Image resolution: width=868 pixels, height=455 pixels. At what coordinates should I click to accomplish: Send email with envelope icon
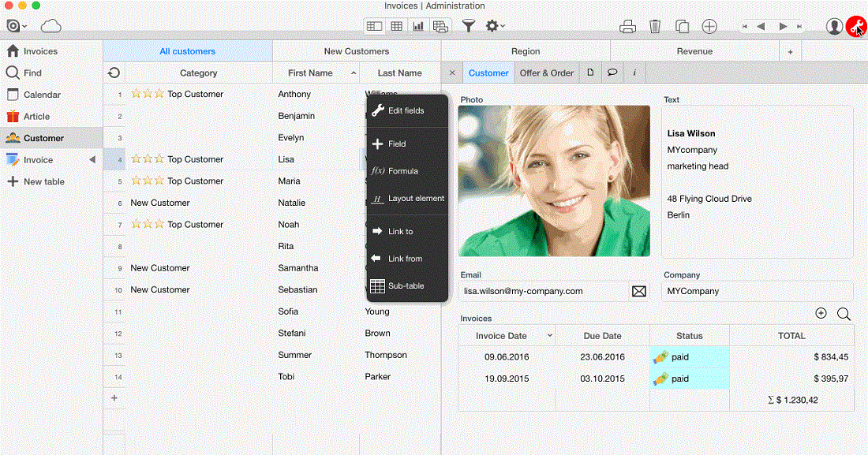click(x=639, y=291)
